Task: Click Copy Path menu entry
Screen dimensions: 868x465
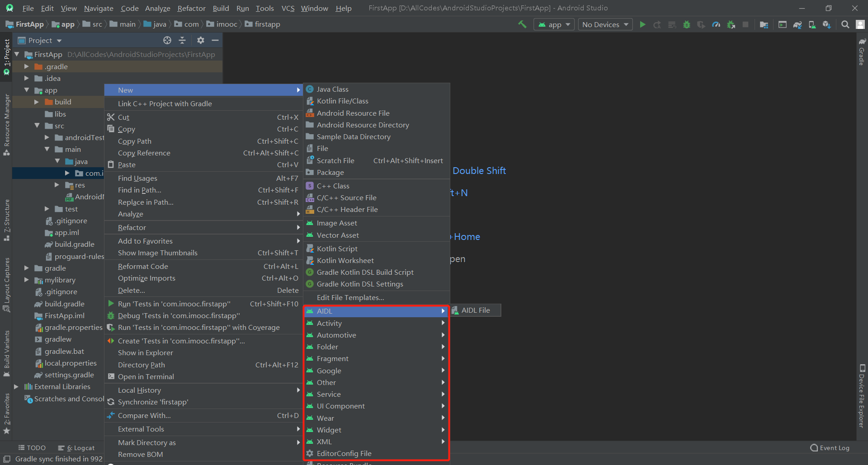Action: point(203,141)
